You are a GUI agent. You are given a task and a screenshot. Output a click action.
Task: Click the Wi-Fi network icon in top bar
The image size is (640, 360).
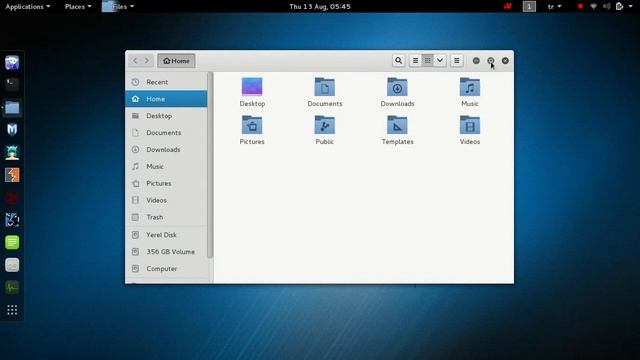(x=593, y=7)
